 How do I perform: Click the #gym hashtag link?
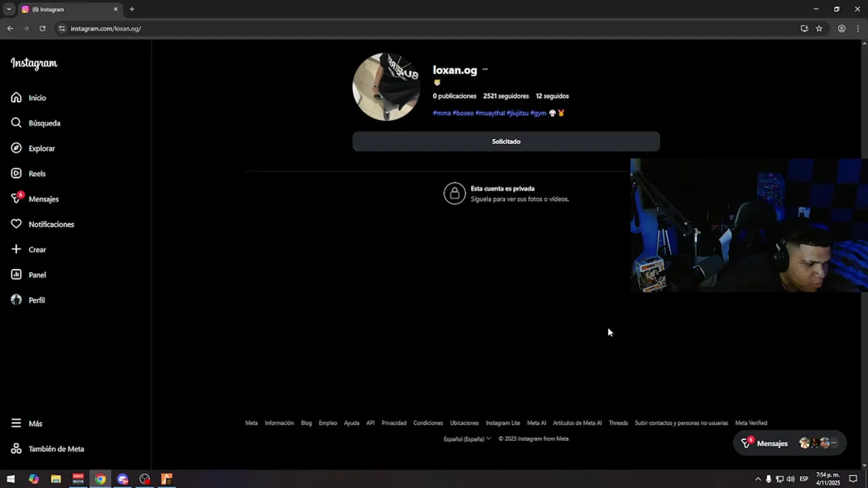tap(538, 113)
